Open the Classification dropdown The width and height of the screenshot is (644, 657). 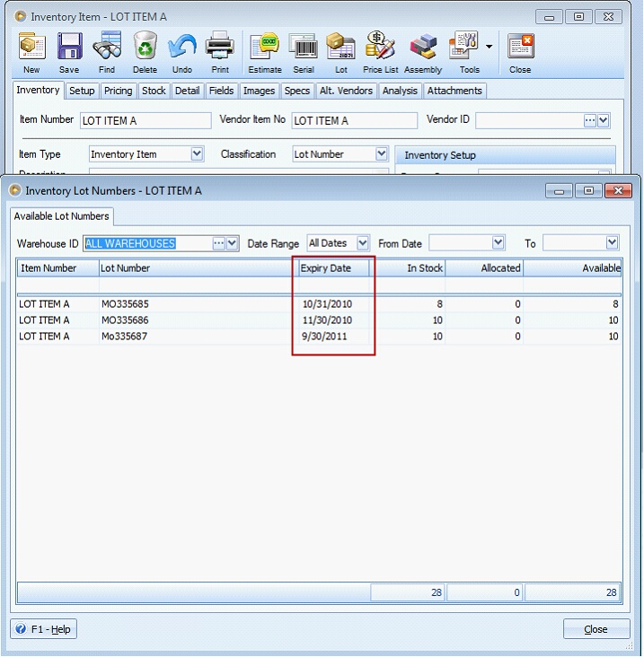coord(382,154)
